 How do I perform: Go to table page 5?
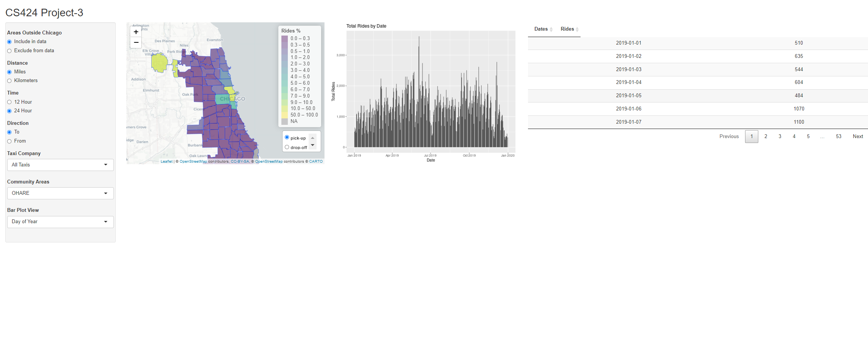tap(808, 137)
